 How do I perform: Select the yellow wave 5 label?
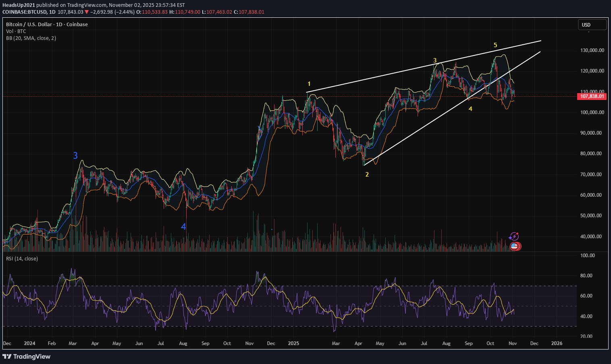495,45
